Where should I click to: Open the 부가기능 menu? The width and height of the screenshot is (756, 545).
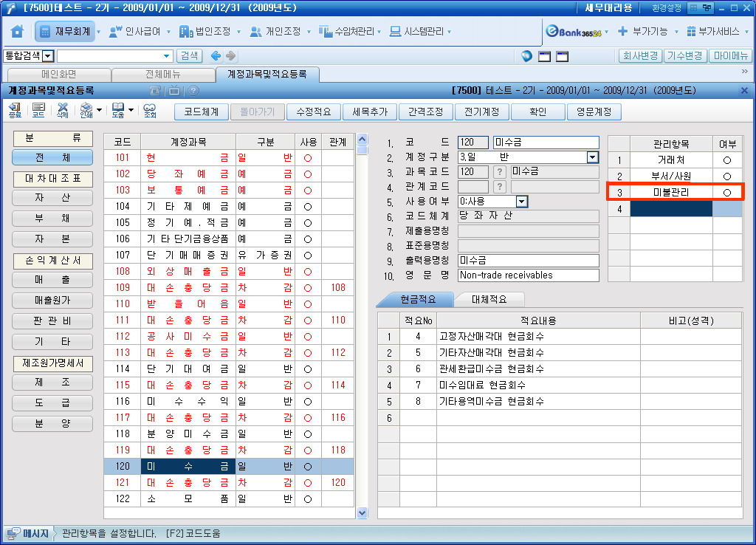643,31
